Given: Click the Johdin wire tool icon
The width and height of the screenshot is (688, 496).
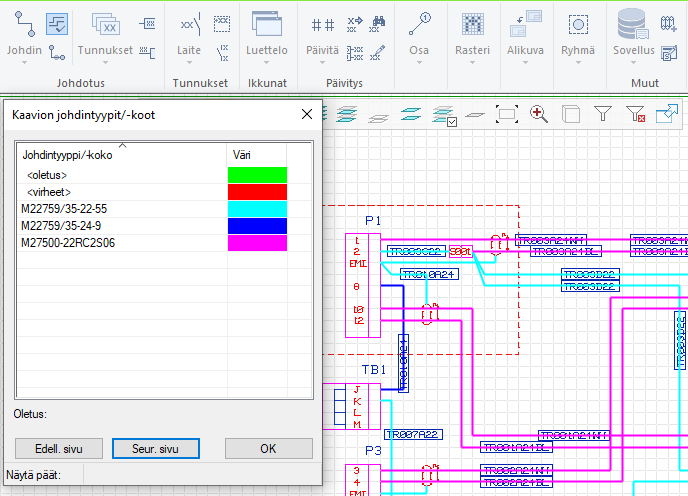Looking at the screenshot, I should (23, 22).
